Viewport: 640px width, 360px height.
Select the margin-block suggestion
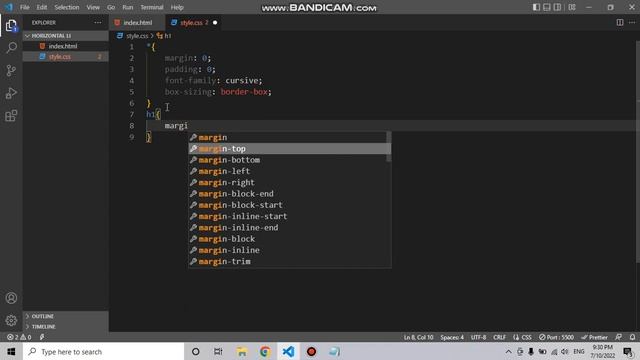coord(287,239)
